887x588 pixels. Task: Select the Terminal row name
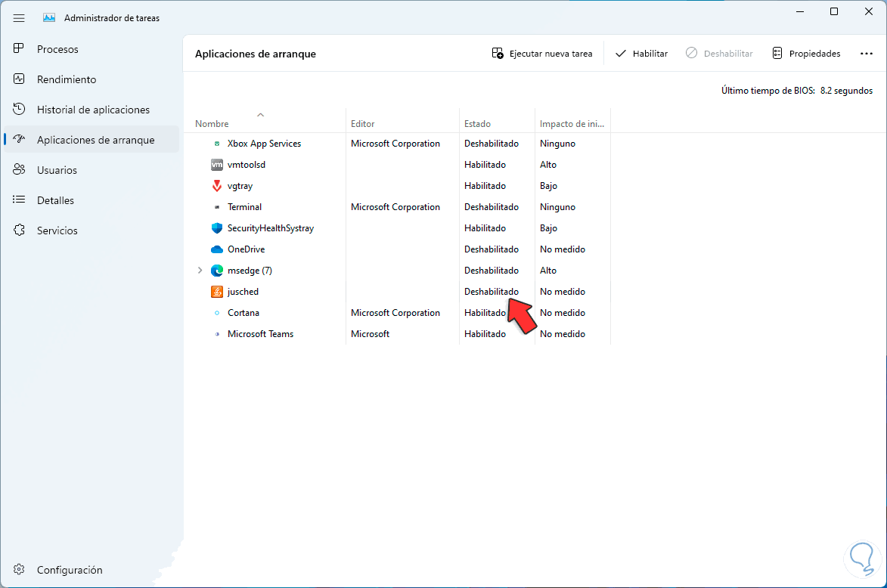(244, 207)
